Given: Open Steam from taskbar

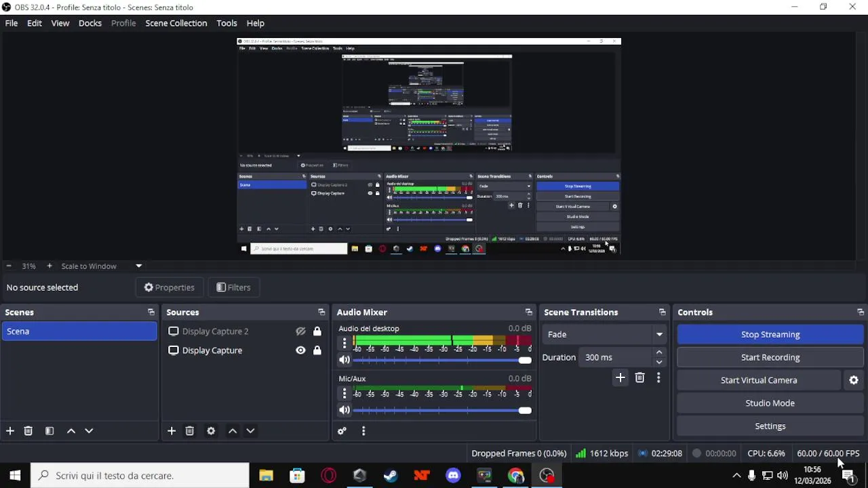Looking at the screenshot, I should point(391,476).
